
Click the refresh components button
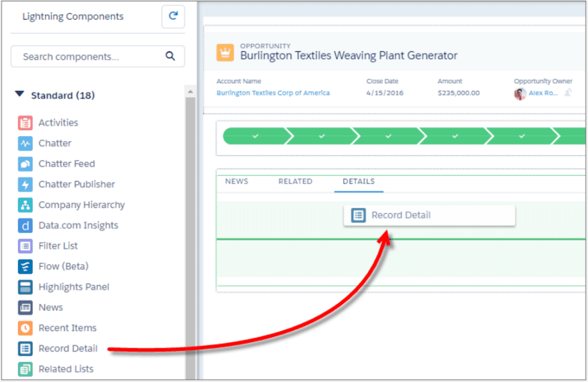coord(173,17)
